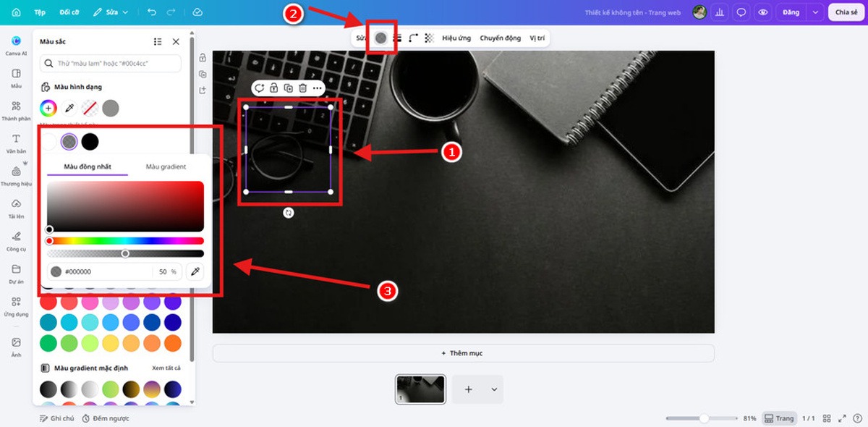This screenshot has height=427, width=868.
Task: Duplicate the page from canvas side icons
Action: coord(203,74)
